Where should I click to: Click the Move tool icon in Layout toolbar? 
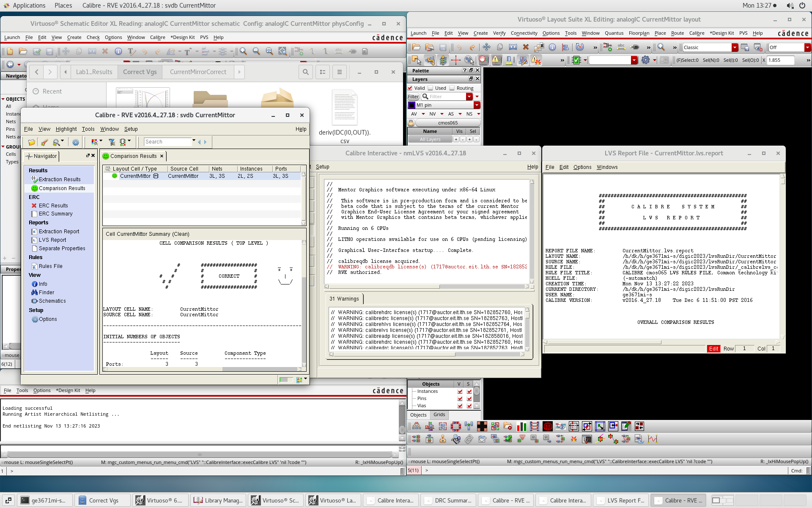click(486, 47)
